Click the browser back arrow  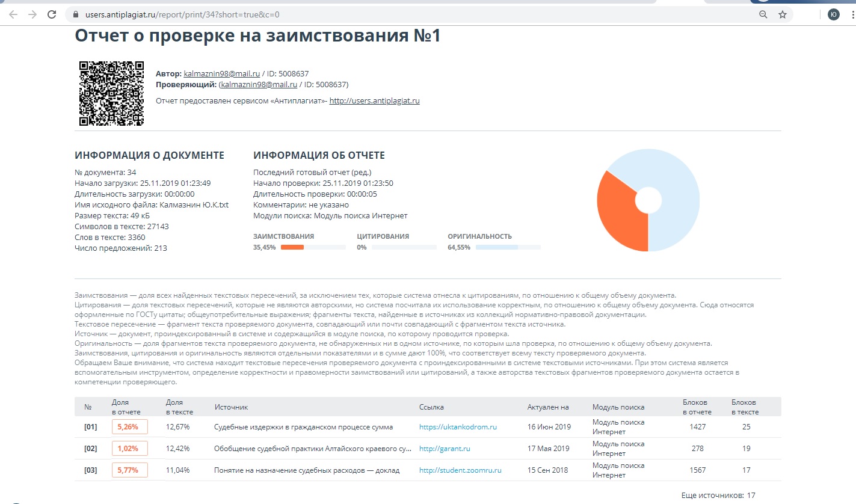pos(13,14)
